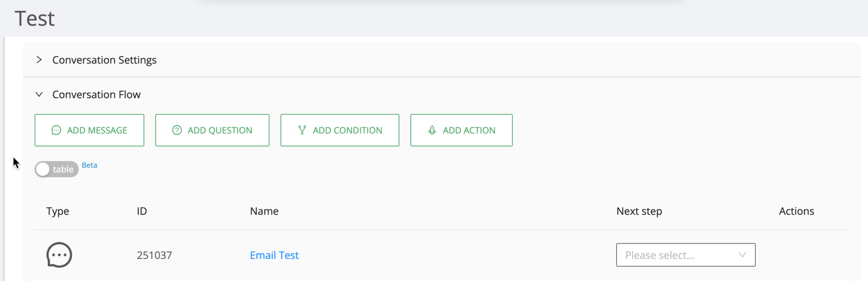This screenshot has height=281, width=868.
Task: Click the speech bubble icon in ADD MESSAGE
Action: pos(56,130)
